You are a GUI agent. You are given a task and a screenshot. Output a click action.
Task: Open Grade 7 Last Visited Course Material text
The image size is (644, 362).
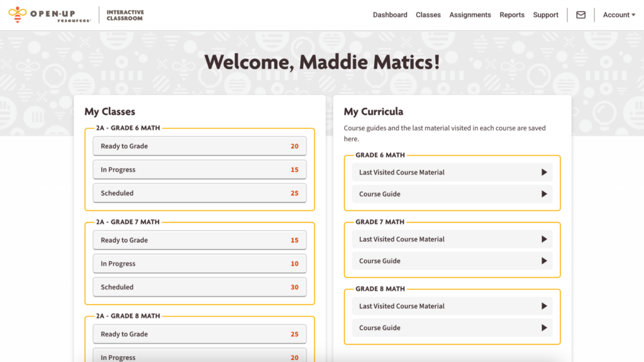coord(402,239)
